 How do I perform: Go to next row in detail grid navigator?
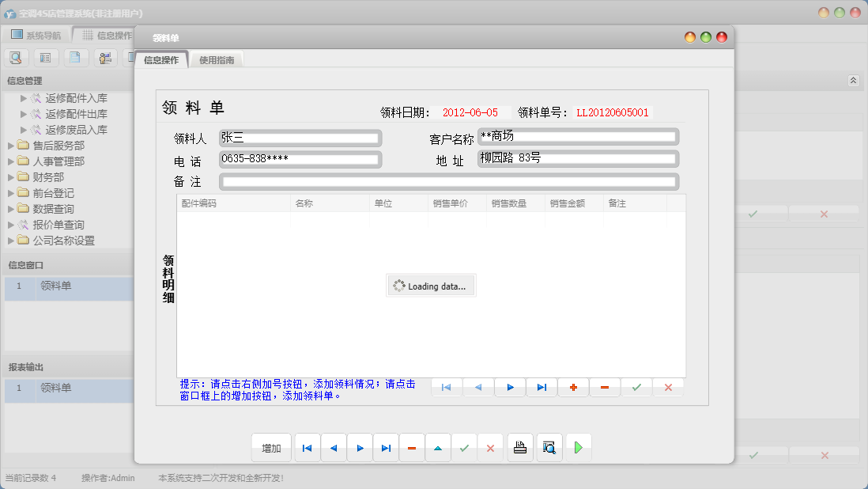(x=510, y=388)
